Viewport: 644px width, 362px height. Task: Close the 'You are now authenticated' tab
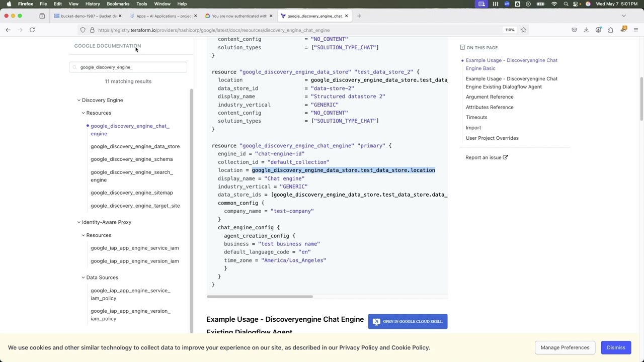(271, 16)
